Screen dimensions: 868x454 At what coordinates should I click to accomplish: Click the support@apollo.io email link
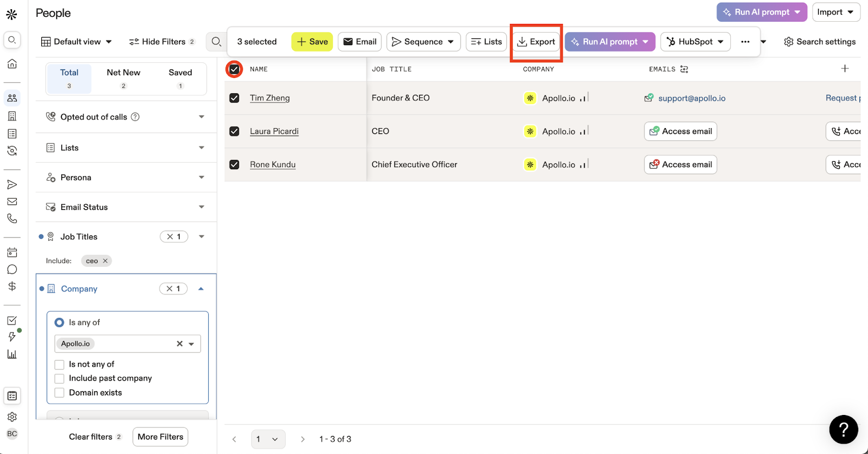692,98
